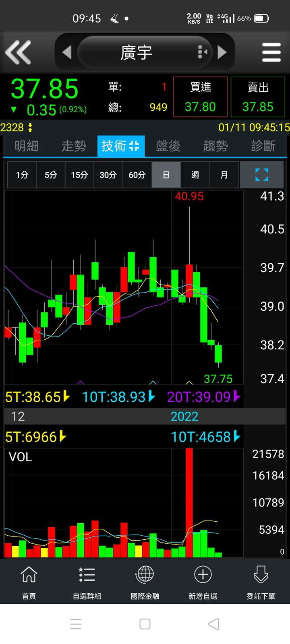Screen dimensions: 290x644
Task: Select the 週 weekly chart interval
Action: click(195, 175)
